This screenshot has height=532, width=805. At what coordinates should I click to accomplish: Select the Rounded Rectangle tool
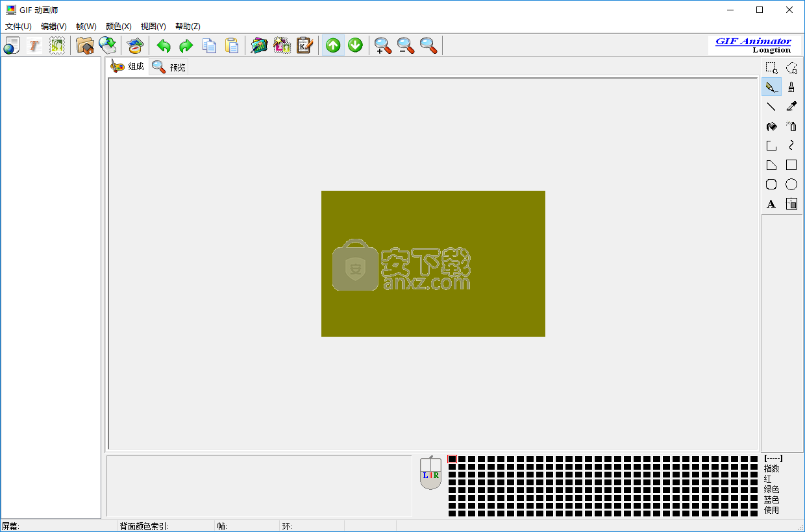tap(771, 184)
